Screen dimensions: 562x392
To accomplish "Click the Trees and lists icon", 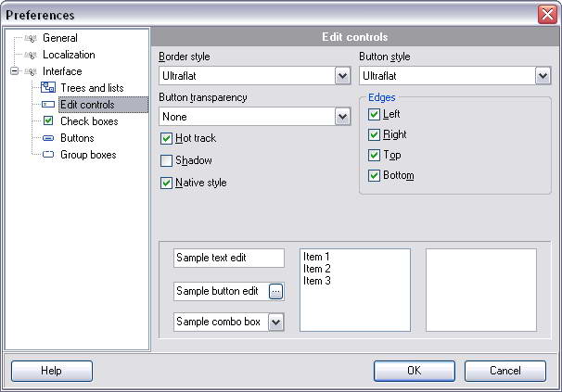I will [x=49, y=88].
